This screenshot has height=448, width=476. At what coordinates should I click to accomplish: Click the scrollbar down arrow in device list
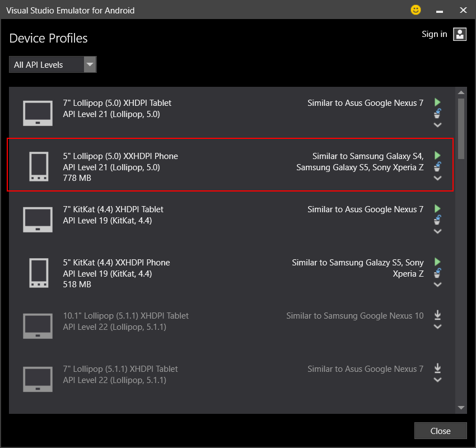coord(461,408)
